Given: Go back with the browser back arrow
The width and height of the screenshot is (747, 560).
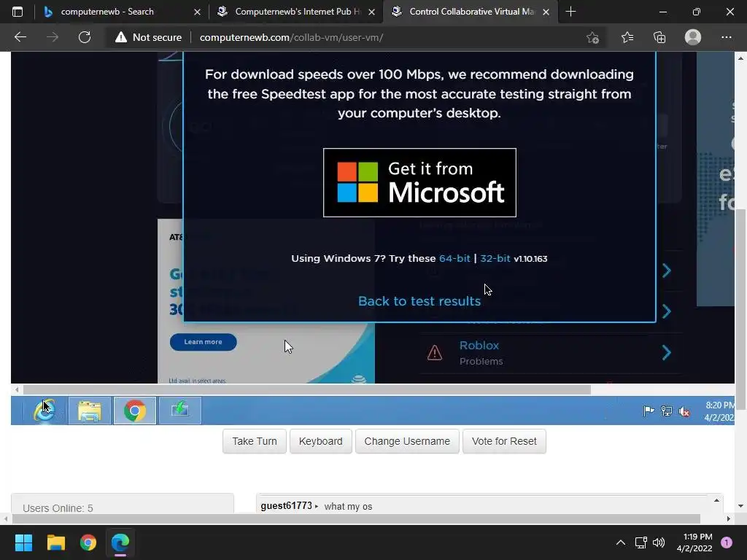Looking at the screenshot, I should click(20, 37).
